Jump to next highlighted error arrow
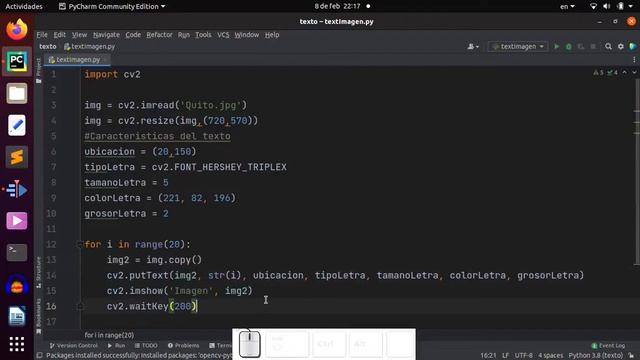 [x=634, y=72]
